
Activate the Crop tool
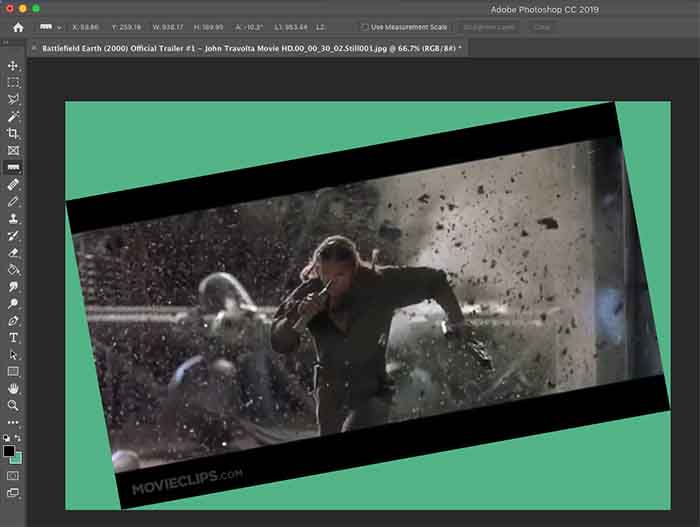[13, 133]
